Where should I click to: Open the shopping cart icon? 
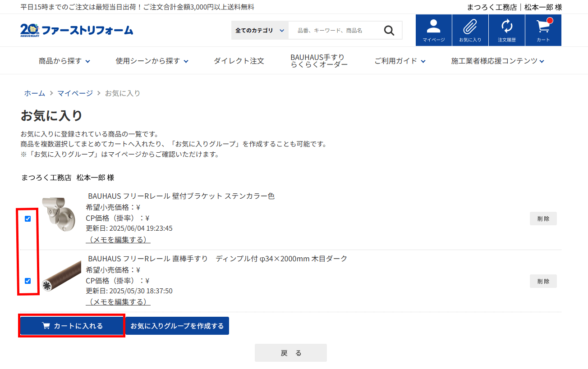pyautogui.click(x=543, y=30)
